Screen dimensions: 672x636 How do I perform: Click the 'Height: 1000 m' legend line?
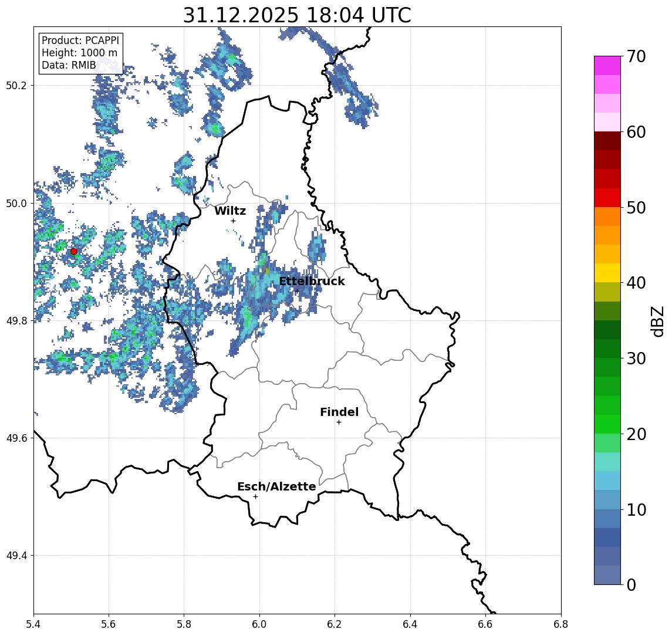pos(79,53)
